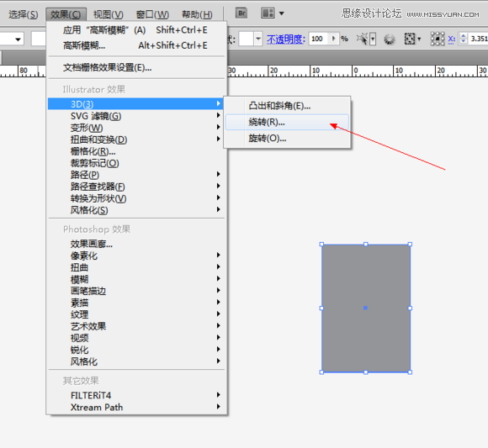The width and height of the screenshot is (488, 448).
Task: Choose 绕转(R)... in the 3D submenu
Action: click(x=287, y=122)
